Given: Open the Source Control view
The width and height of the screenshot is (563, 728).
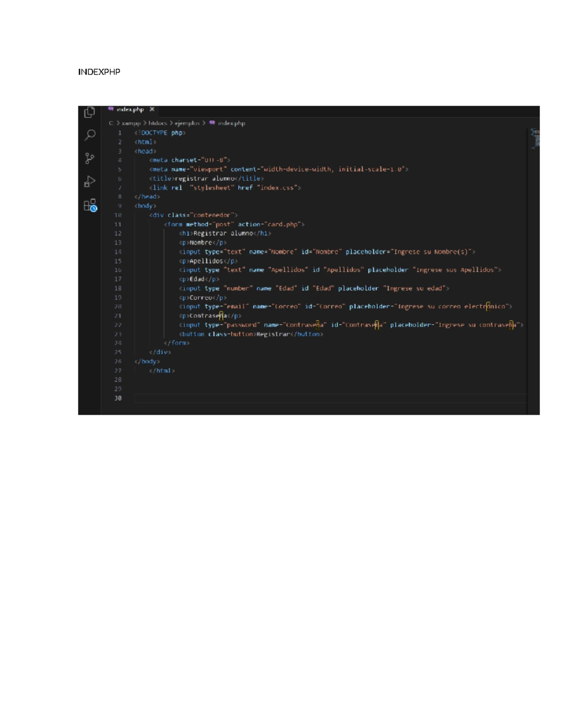Looking at the screenshot, I should click(90, 158).
